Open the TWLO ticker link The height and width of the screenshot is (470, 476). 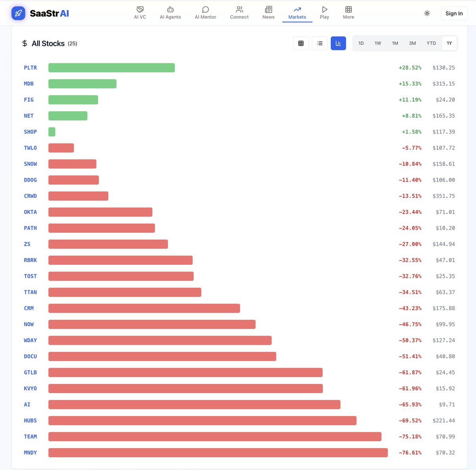(x=30, y=148)
